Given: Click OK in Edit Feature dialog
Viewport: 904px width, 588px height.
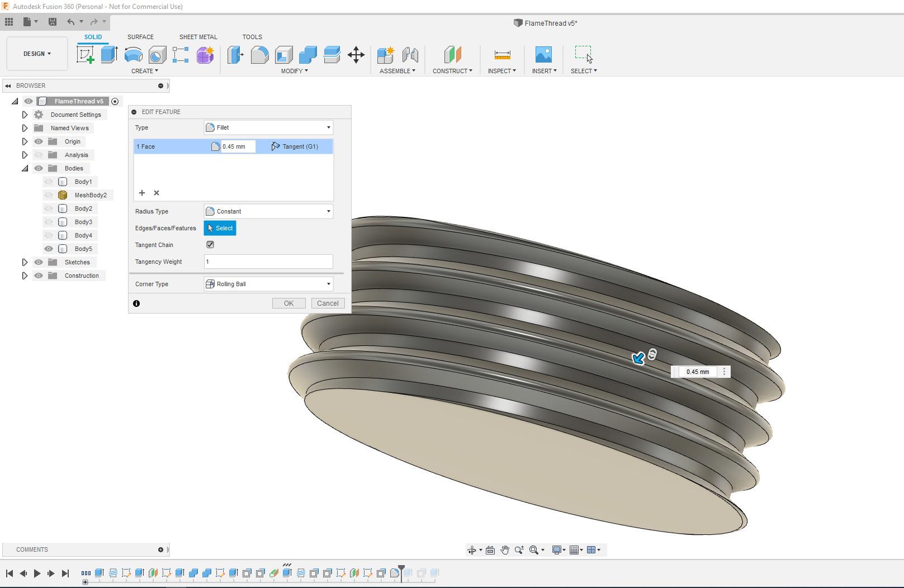Looking at the screenshot, I should (x=288, y=304).
